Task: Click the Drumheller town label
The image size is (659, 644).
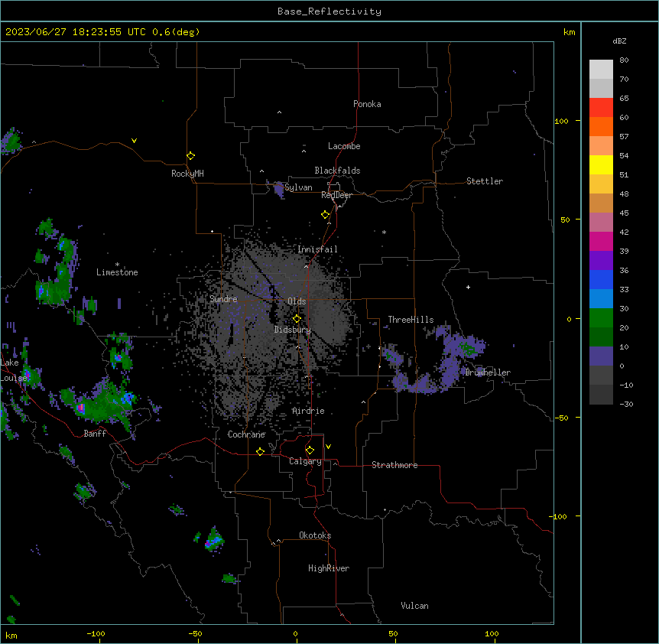Action: coord(488,372)
